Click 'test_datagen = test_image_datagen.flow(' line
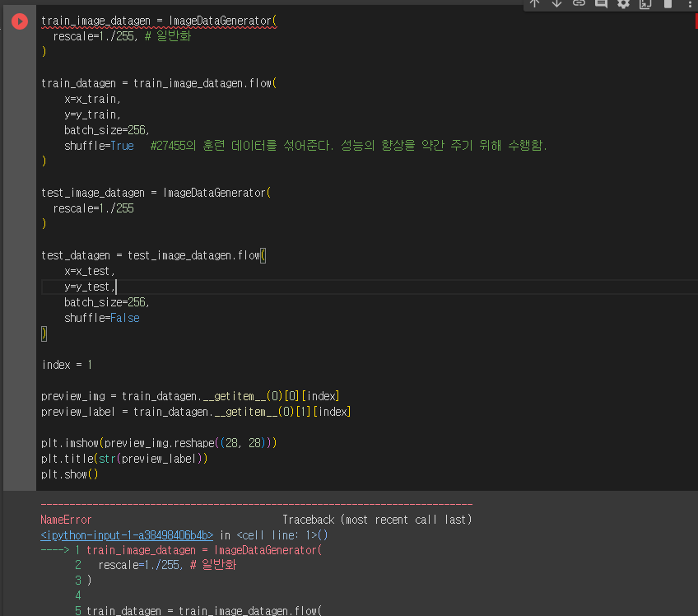 click(153, 255)
